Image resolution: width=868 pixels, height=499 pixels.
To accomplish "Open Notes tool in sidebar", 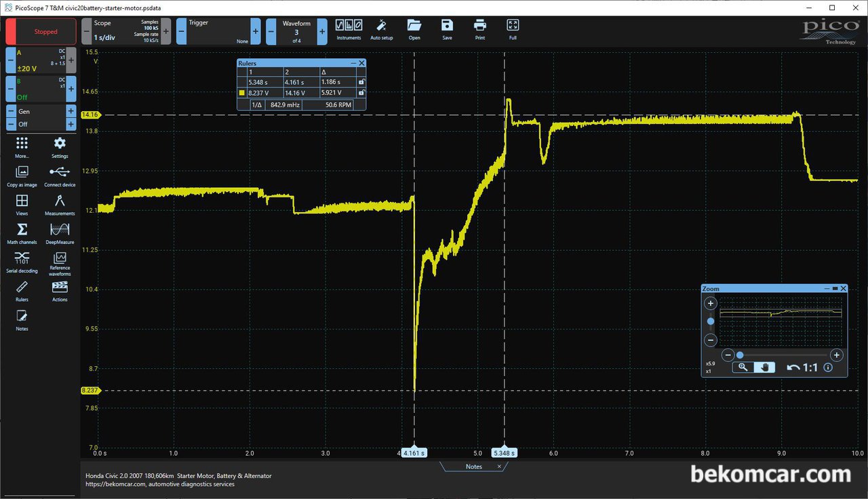I will coord(22,320).
